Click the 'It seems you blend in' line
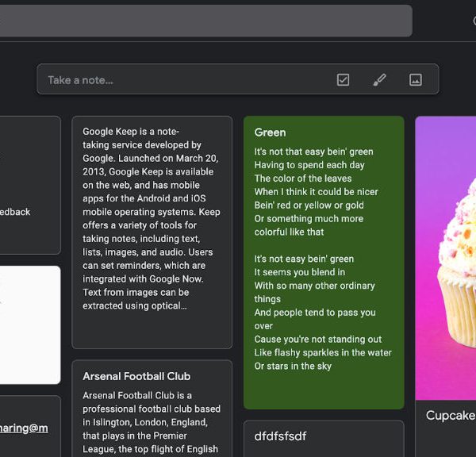This screenshot has height=457, width=476. coord(299,272)
